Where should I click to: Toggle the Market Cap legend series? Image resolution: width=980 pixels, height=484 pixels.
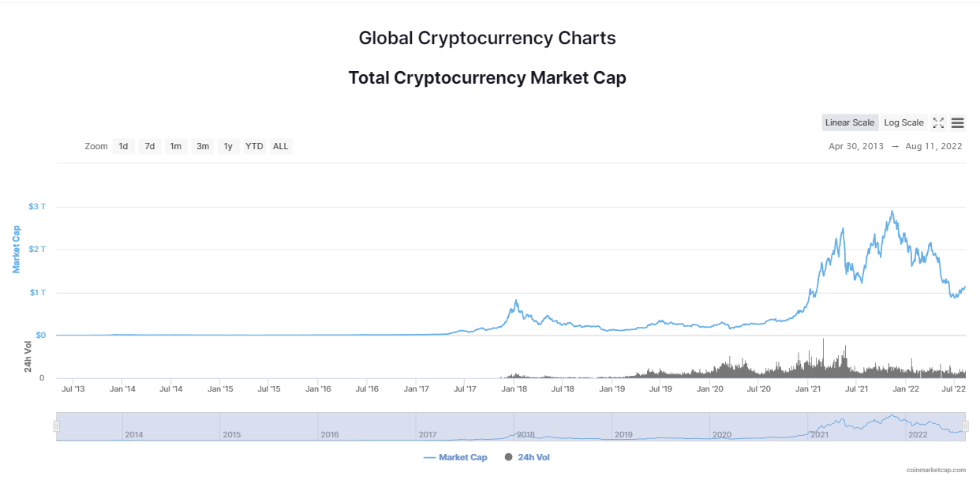(x=455, y=457)
